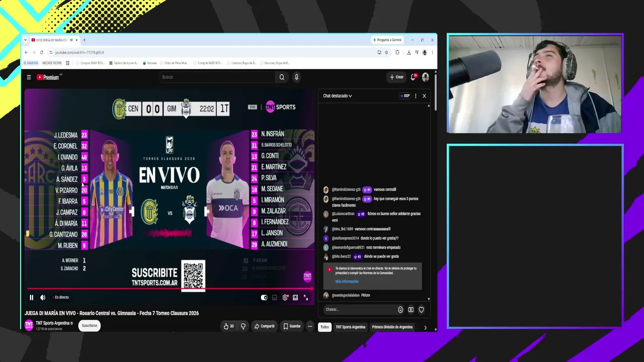
Task: Toggle subtitles in the video player
Action: click(274, 297)
